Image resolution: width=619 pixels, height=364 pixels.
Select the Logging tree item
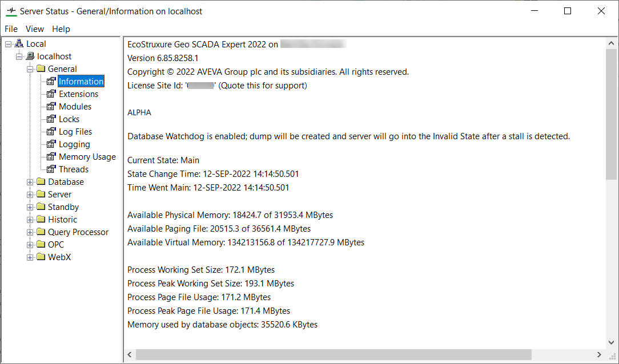(x=74, y=144)
